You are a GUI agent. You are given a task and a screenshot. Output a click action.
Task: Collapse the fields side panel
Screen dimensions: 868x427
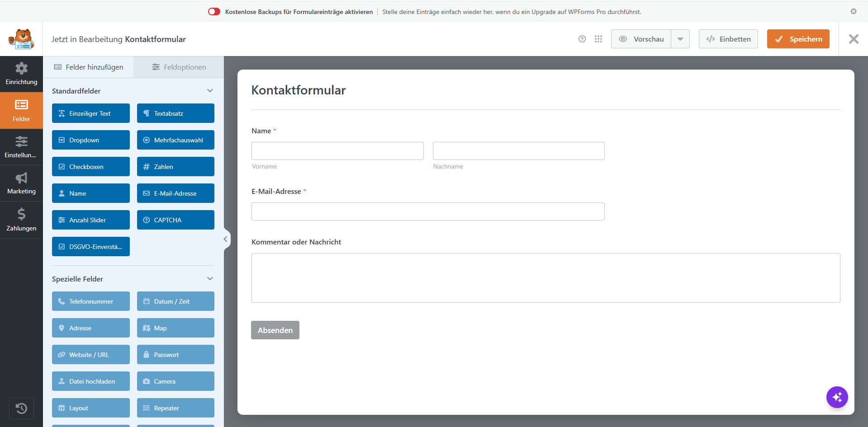tap(226, 239)
